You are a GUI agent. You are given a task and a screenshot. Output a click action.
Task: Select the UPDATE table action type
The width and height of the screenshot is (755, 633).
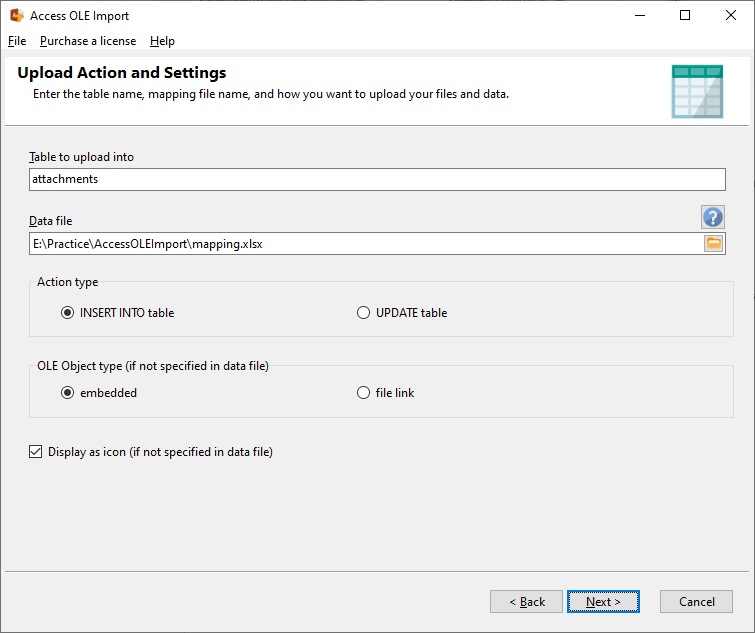(364, 313)
